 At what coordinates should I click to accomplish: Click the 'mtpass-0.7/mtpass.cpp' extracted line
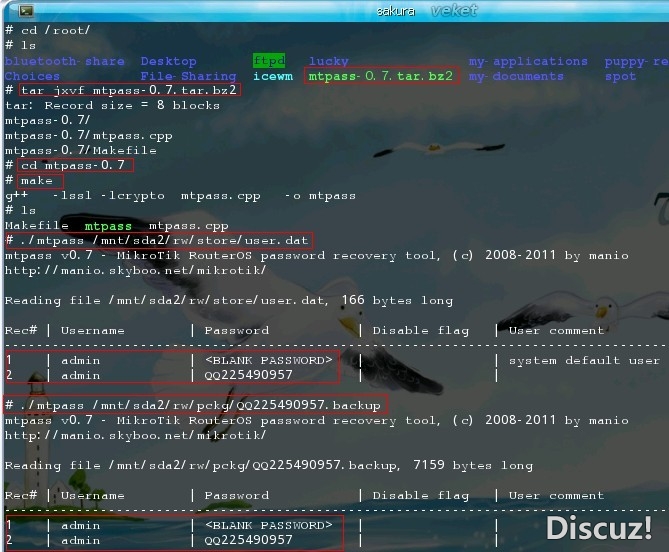[89, 136]
